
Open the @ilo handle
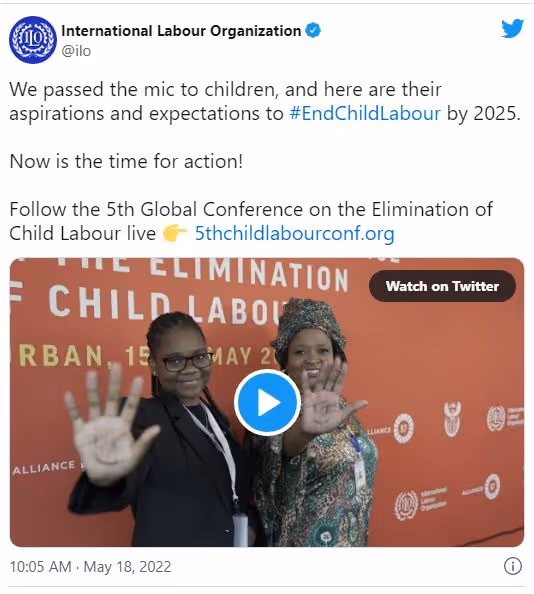tap(76, 51)
